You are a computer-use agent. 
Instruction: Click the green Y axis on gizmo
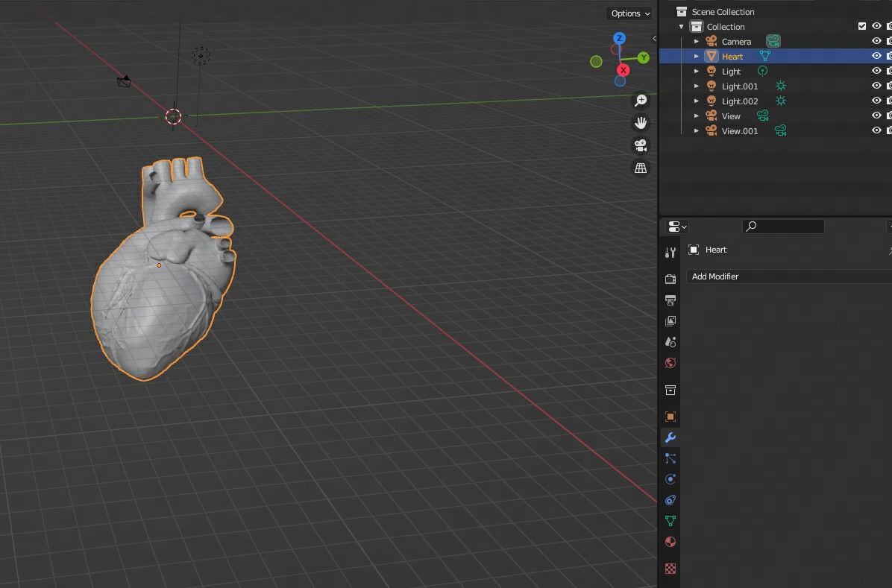tap(643, 58)
